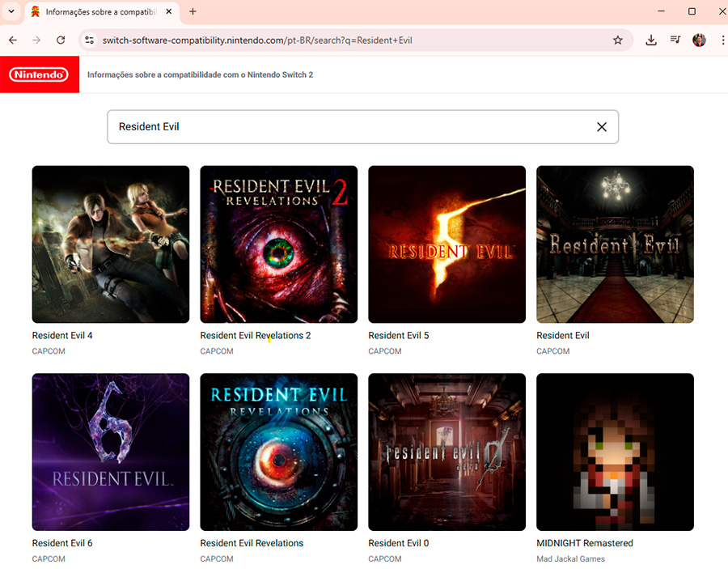Select the Informações sobre a compatibilidade tab
This screenshot has height=569, width=728.
(97, 12)
